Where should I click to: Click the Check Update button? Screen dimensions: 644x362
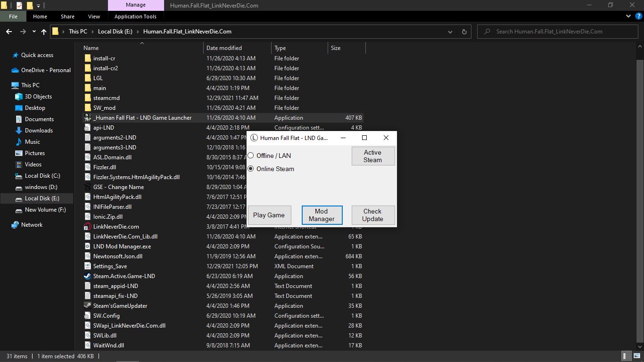pyautogui.click(x=373, y=215)
